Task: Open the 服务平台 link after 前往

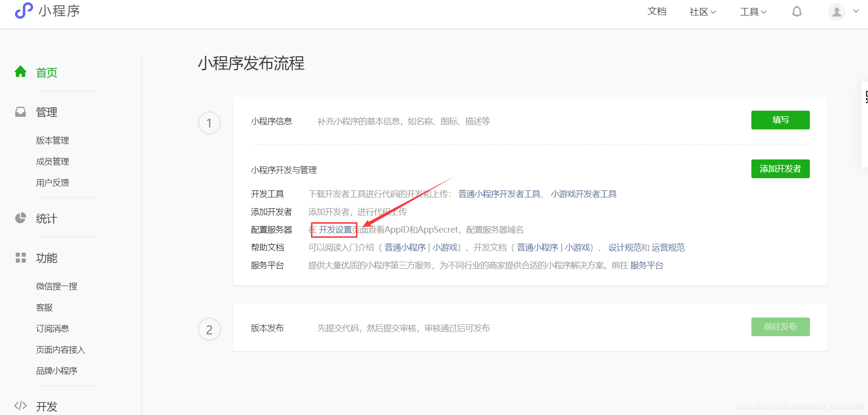Action: [646, 265]
